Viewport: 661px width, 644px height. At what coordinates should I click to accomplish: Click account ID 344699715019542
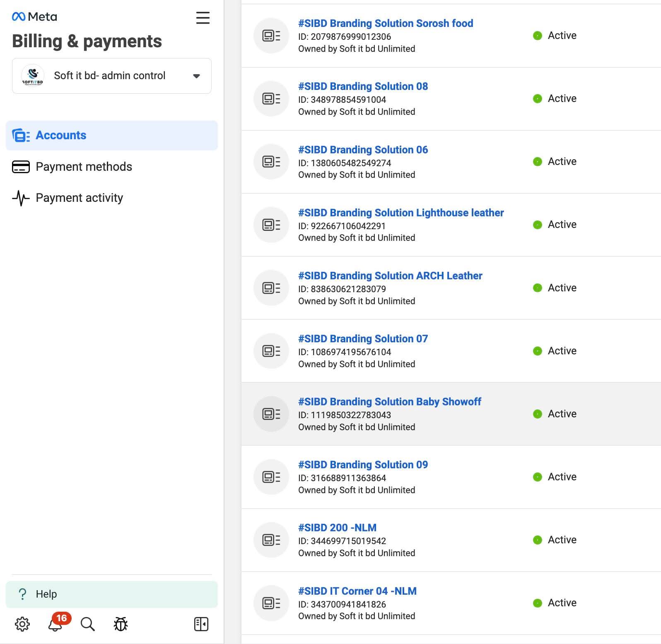(x=342, y=541)
